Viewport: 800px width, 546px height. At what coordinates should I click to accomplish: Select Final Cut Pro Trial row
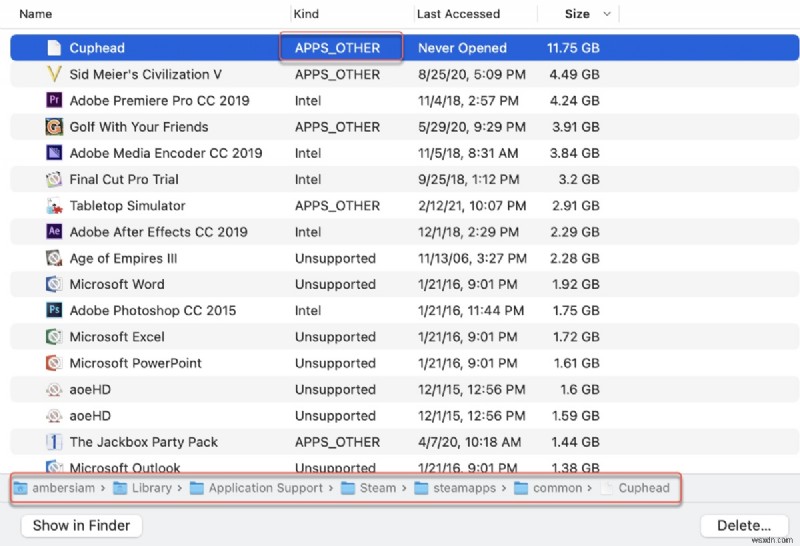click(x=405, y=180)
